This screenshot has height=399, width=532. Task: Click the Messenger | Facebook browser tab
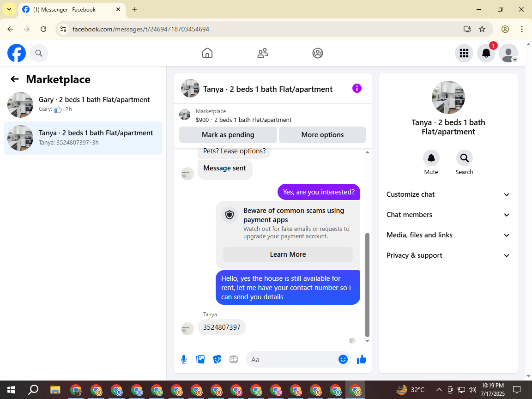[x=72, y=10]
